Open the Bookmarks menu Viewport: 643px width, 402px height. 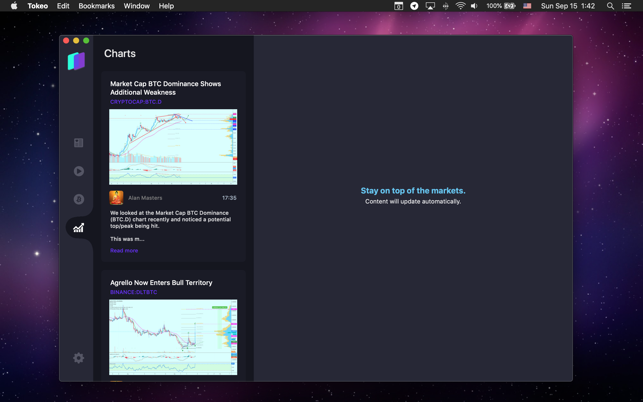[96, 6]
